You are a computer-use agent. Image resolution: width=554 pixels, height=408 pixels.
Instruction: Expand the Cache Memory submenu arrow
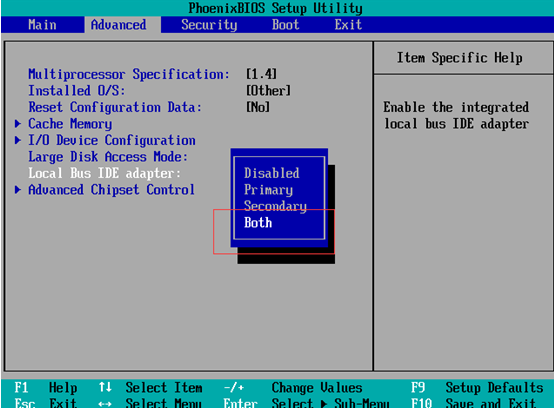point(18,124)
